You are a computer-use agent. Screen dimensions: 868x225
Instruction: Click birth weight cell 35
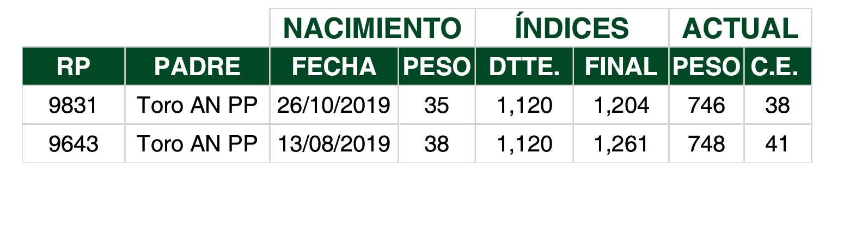437,105
